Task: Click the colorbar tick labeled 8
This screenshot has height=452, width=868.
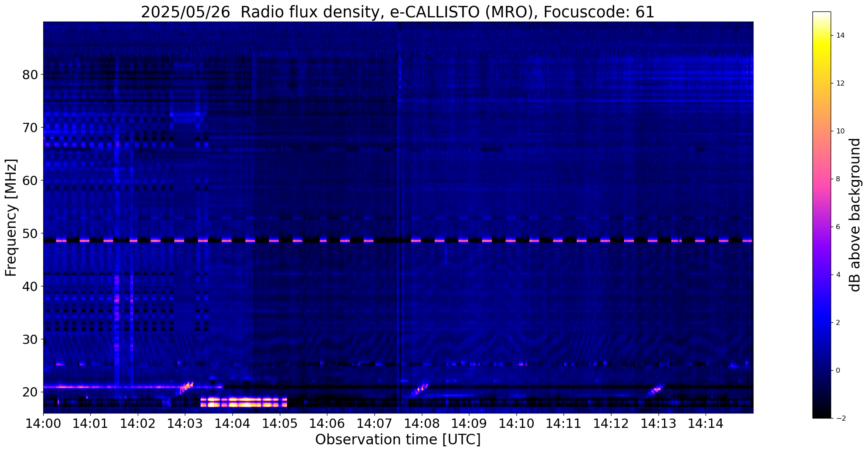Action: 837,179
